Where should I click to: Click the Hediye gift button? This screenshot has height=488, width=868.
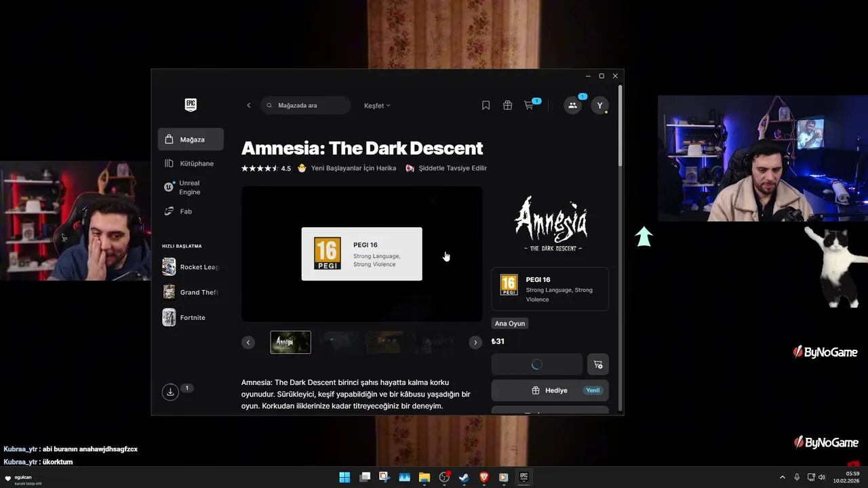tap(550, 390)
